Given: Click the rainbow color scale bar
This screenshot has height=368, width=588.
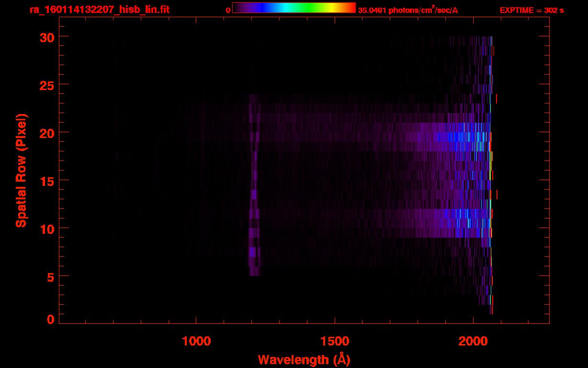Looking at the screenshot, I should click(294, 8).
